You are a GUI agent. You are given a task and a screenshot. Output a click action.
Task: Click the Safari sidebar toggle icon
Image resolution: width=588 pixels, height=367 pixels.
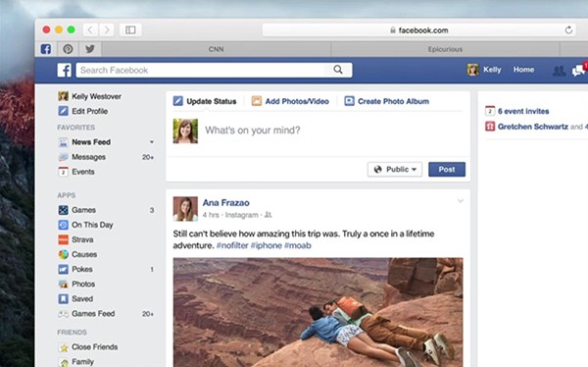[x=130, y=29]
